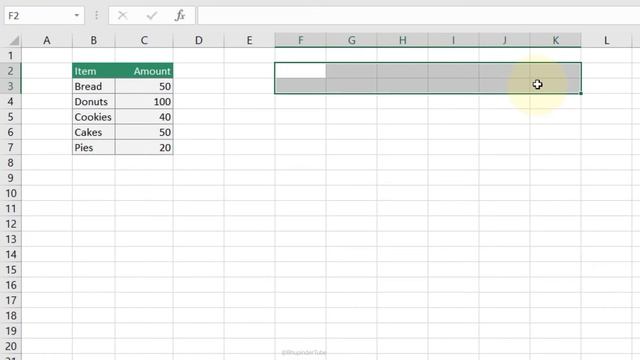Select the Amount value 40 for Cookies
This screenshot has height=360, width=640.
coord(144,117)
